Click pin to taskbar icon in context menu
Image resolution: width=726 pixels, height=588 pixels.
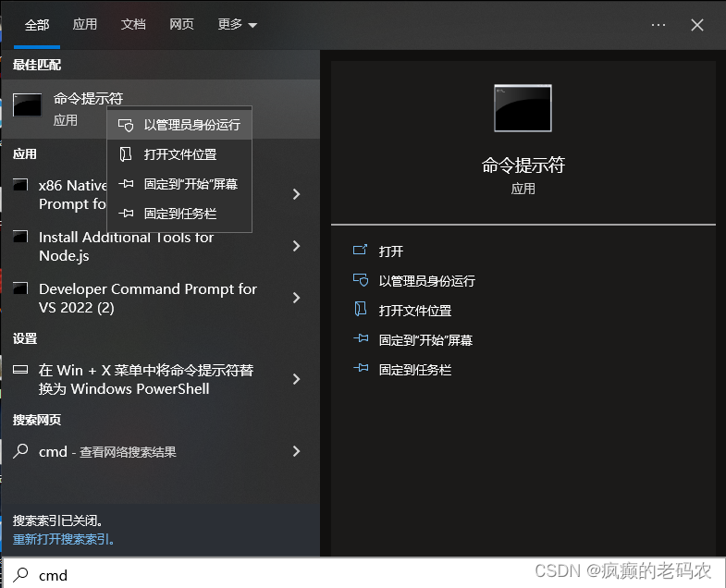click(x=126, y=214)
